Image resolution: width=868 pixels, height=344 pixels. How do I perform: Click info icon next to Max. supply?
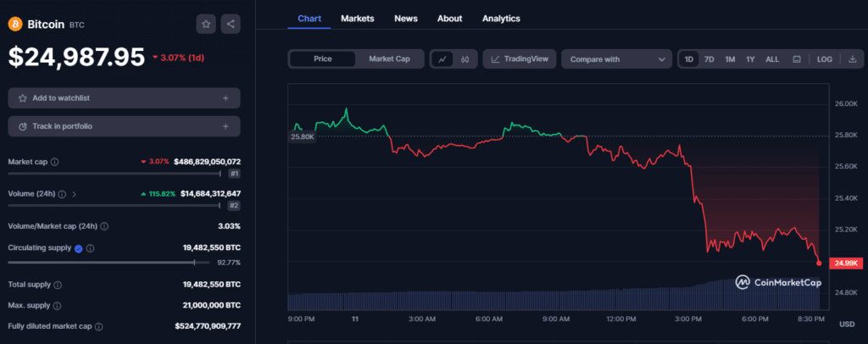(x=57, y=306)
